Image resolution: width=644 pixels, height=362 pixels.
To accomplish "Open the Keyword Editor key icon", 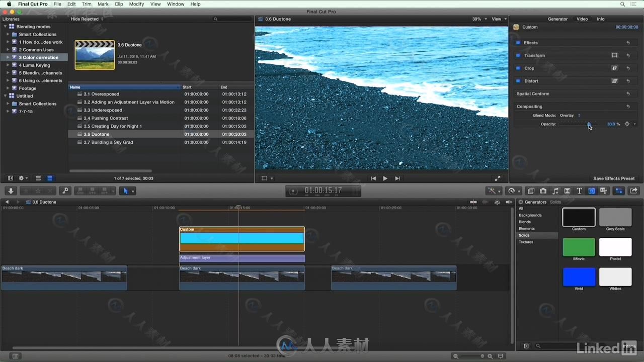I will point(65,191).
